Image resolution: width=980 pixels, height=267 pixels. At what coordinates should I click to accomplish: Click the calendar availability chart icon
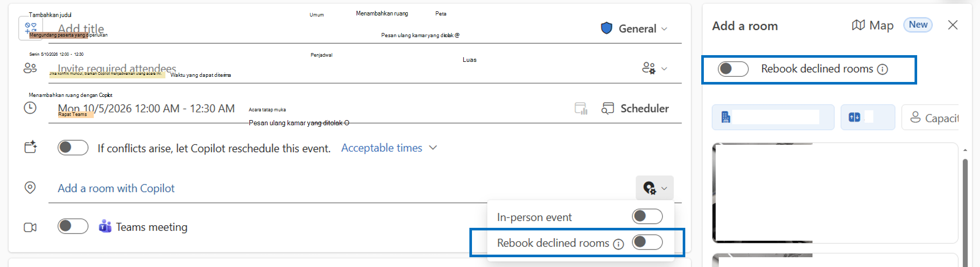[581, 108]
